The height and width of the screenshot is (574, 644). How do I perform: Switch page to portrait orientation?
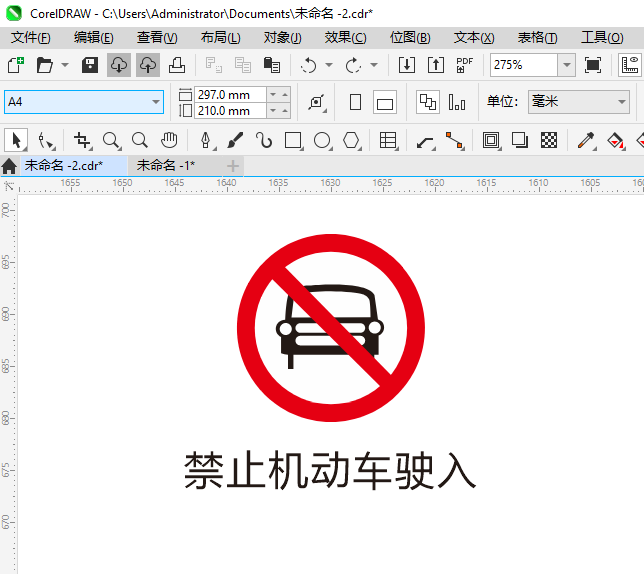tap(355, 102)
